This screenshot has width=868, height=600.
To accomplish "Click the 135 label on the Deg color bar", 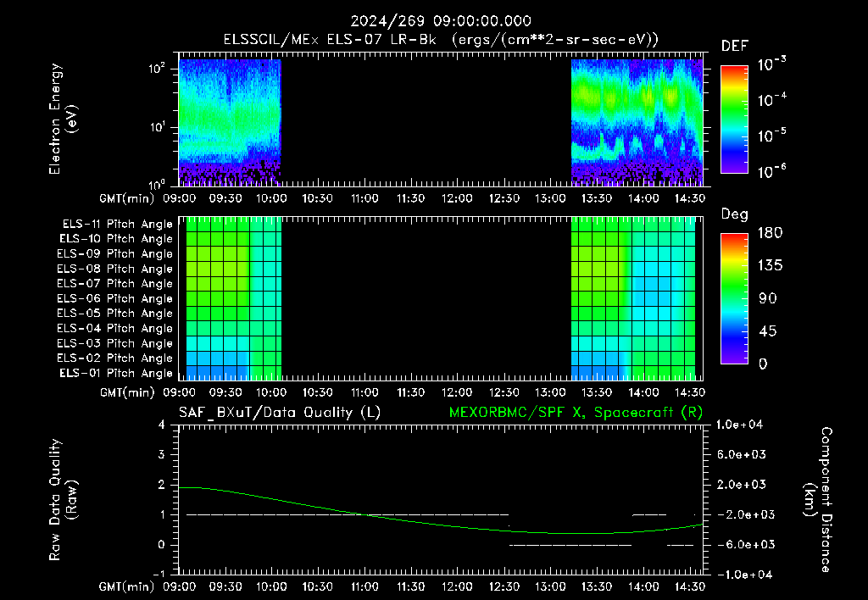I will coord(770,266).
